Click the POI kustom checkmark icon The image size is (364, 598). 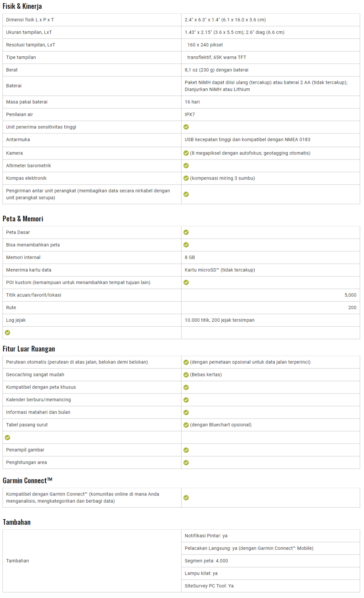coord(186,283)
